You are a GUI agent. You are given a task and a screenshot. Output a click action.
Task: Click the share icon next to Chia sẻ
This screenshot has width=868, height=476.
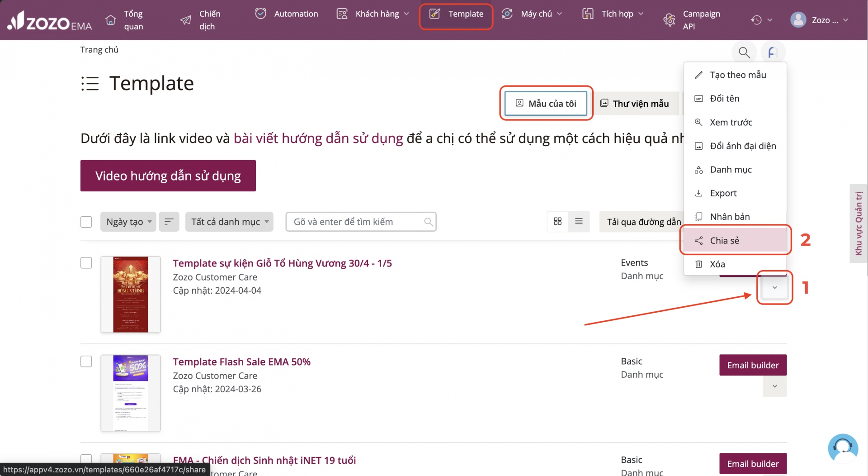click(698, 241)
